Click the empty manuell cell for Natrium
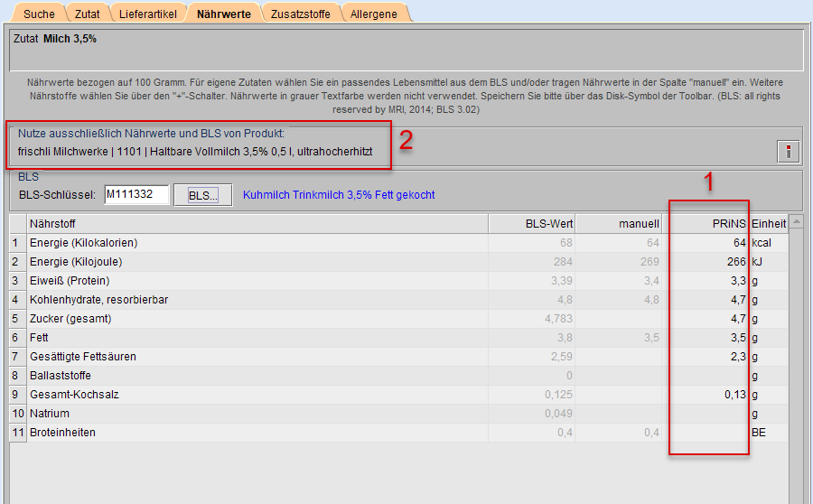Viewport: 813px width, 504px height. click(x=620, y=414)
